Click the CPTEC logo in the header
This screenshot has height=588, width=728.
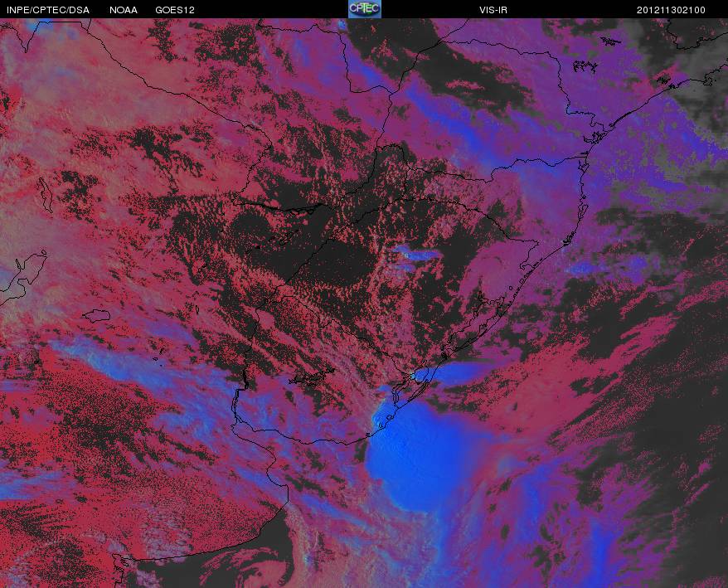365,9
